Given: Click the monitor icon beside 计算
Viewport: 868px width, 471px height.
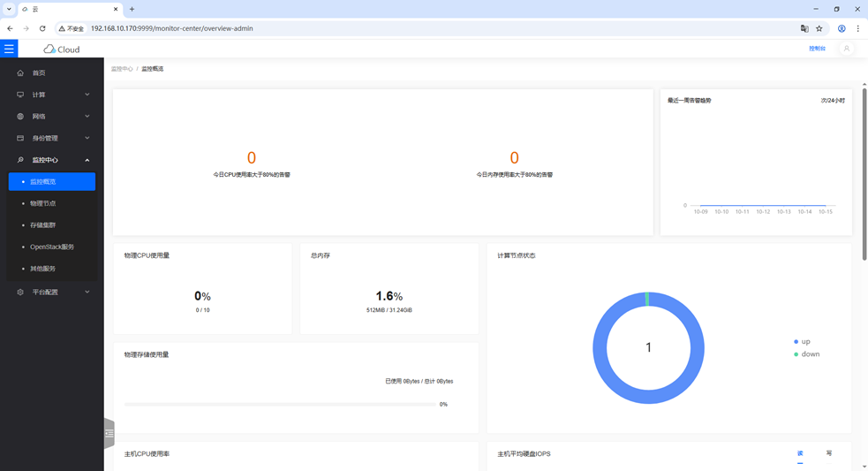Looking at the screenshot, I should [x=20, y=95].
